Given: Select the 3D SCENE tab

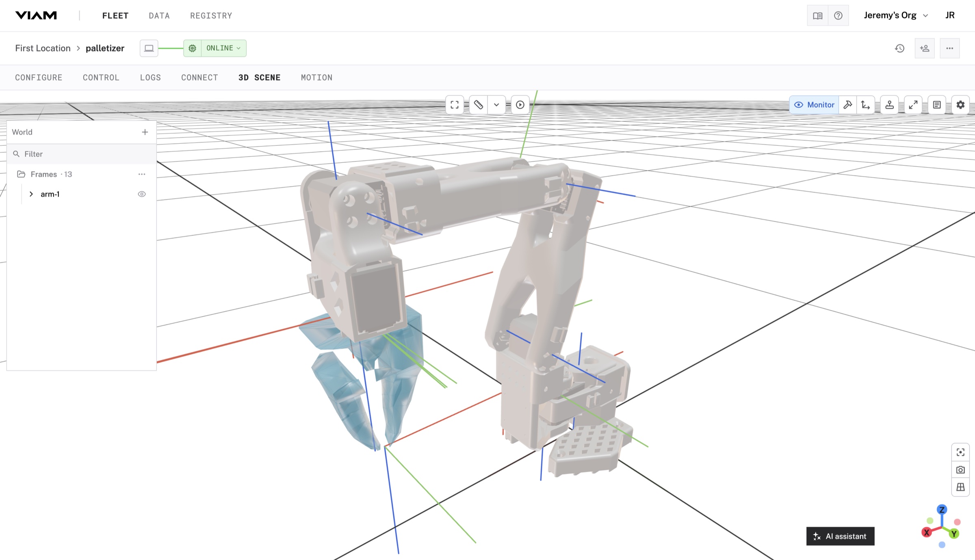Looking at the screenshot, I should click(259, 77).
